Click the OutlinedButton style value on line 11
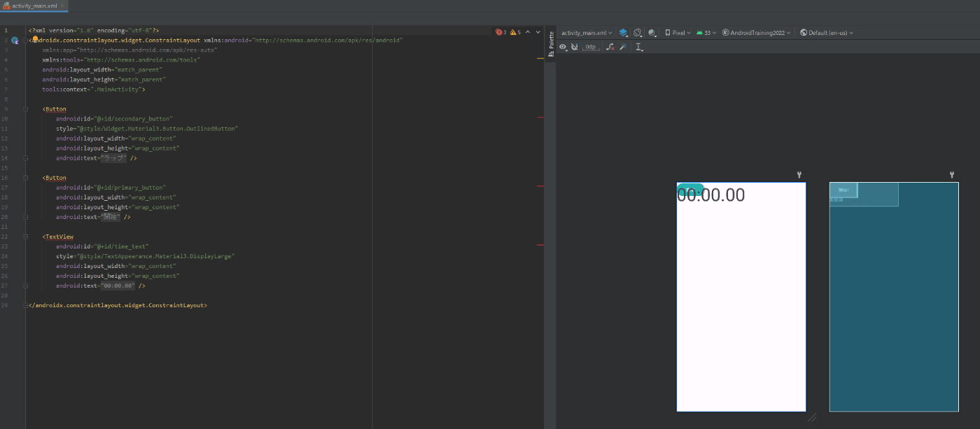 [x=156, y=129]
